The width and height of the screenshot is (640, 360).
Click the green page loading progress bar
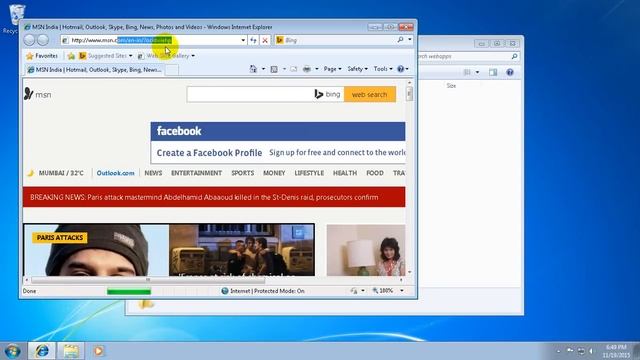129,291
